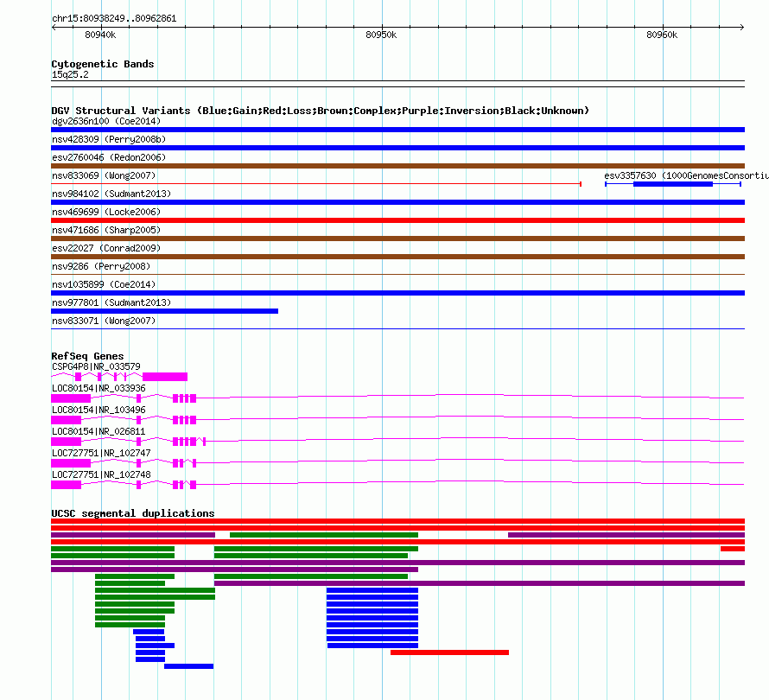This screenshot has width=769, height=700.
Task: Click the CSPG4P8|NR_033579 gene label
Action: click(96, 367)
